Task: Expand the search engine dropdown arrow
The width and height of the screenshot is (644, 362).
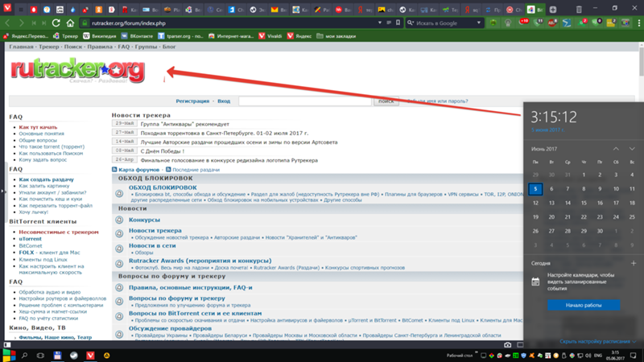Action: 478,23
